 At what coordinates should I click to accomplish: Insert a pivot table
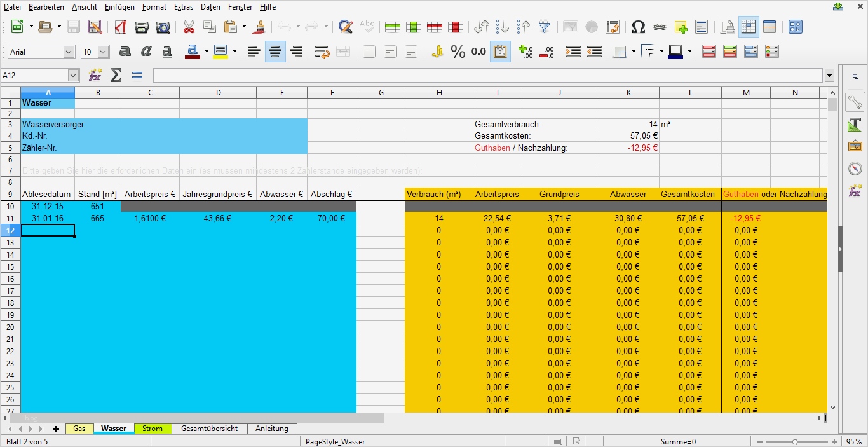coord(613,27)
